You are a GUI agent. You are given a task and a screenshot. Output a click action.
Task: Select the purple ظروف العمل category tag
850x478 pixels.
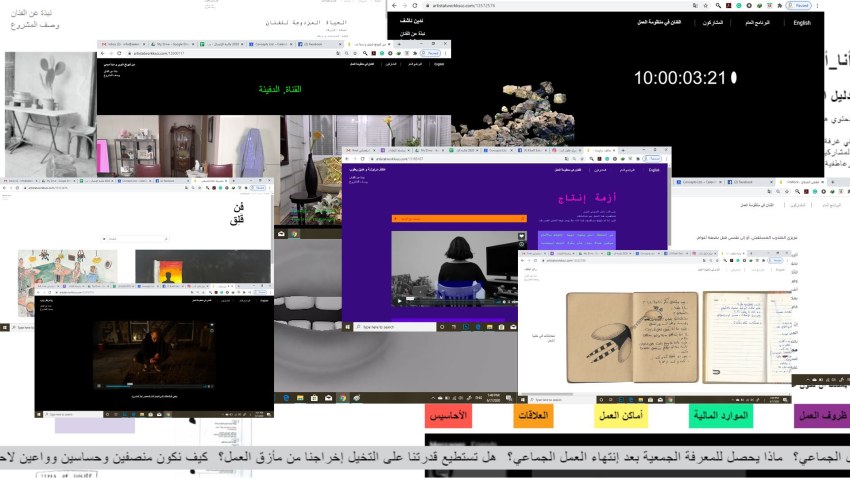click(x=821, y=415)
